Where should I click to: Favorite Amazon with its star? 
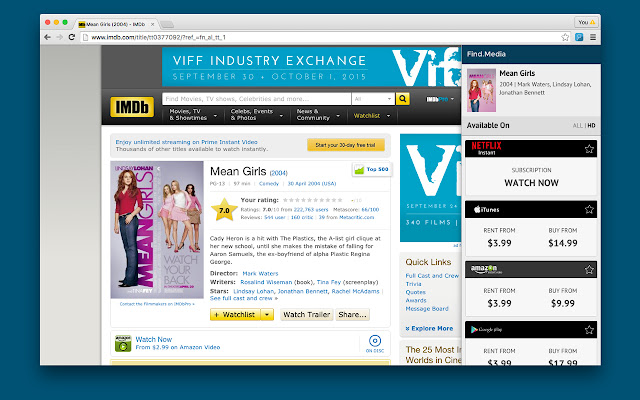pos(589,270)
